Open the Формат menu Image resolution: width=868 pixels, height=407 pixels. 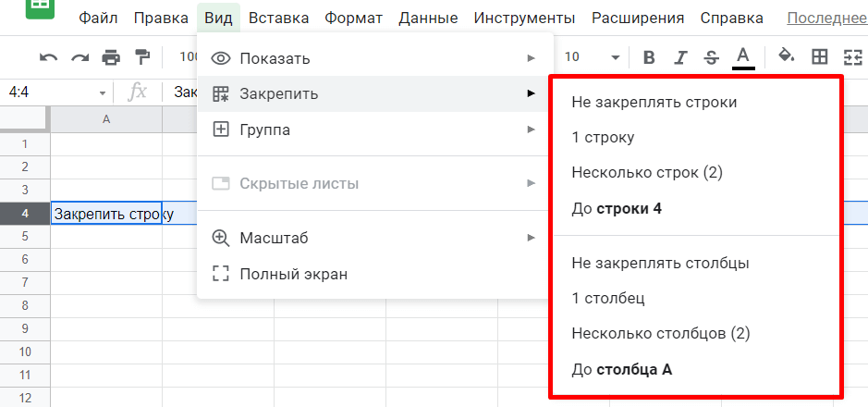(x=354, y=18)
